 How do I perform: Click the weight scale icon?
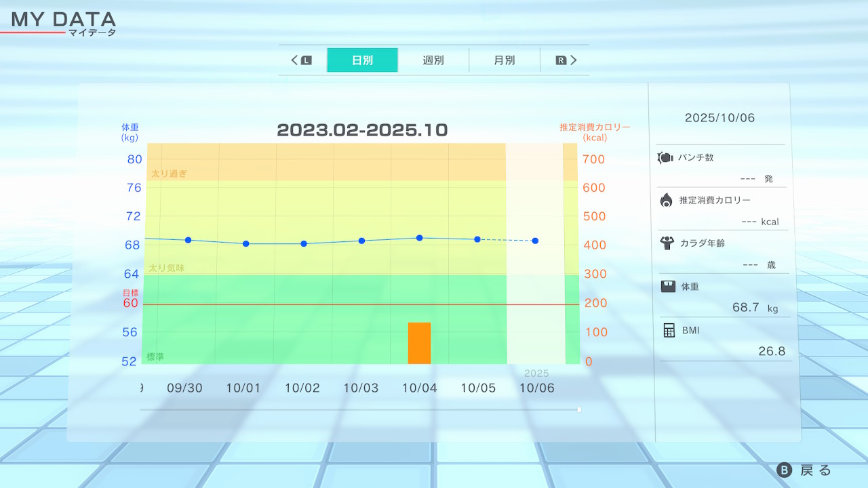coord(668,286)
